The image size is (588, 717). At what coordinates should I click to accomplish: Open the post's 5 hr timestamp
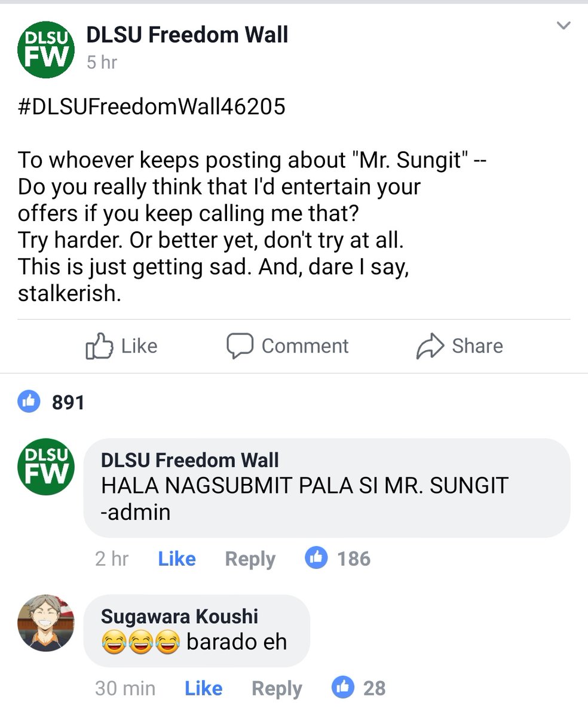(x=102, y=62)
